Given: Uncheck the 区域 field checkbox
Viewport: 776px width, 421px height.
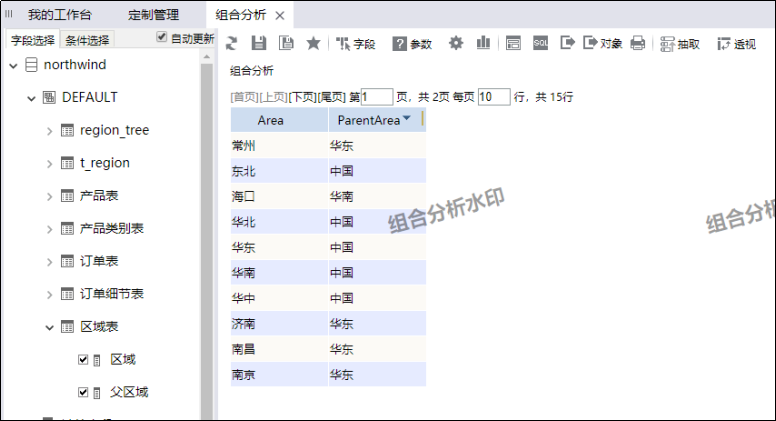Looking at the screenshot, I should click(x=83, y=360).
